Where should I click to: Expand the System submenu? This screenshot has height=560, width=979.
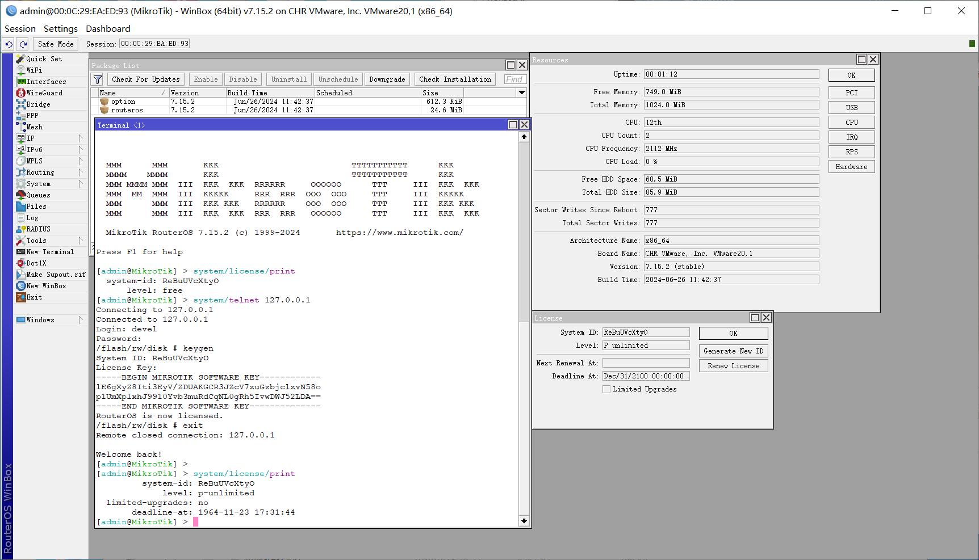[81, 184]
